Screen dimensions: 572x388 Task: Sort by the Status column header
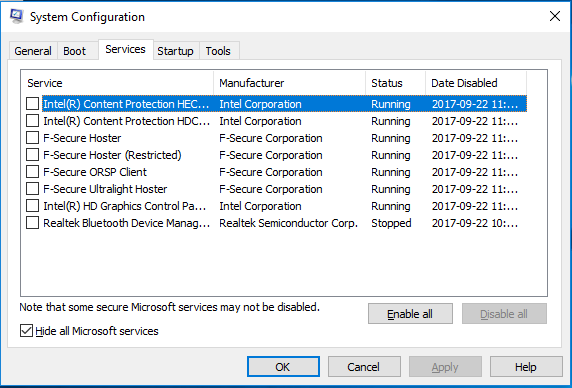[395, 83]
